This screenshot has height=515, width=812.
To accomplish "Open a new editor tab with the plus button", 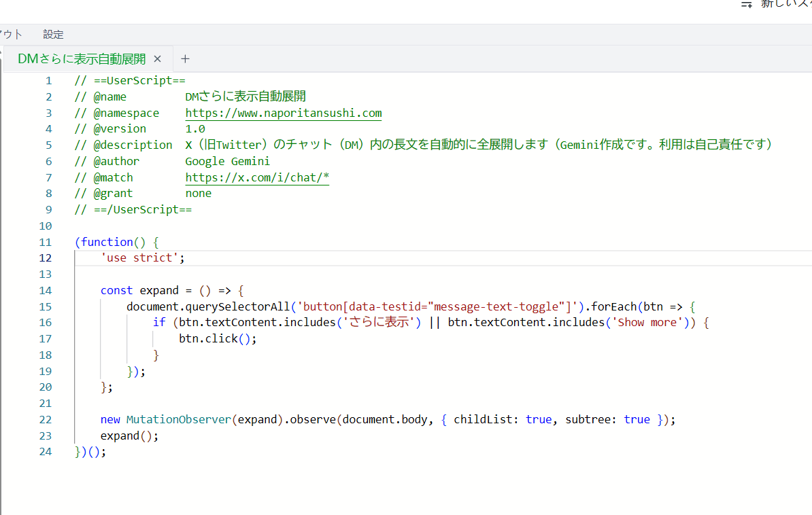I will click(x=185, y=59).
